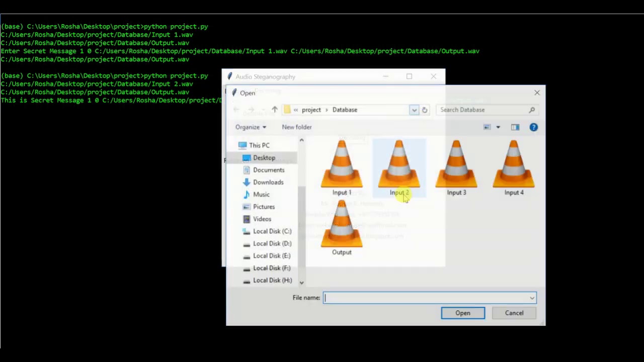Select Desktop in navigation pane
Screen dimensions: 644x362
259,158
